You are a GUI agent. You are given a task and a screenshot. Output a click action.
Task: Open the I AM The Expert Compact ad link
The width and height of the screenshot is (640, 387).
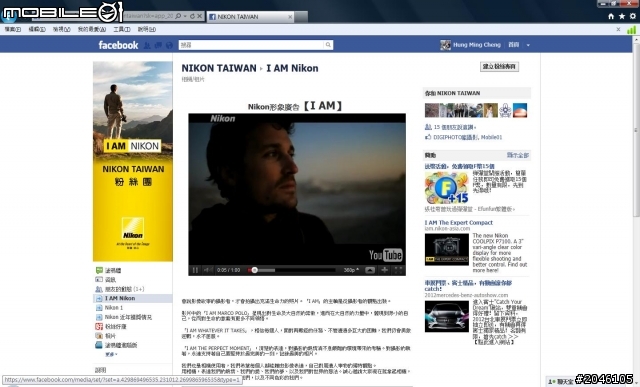(458, 222)
